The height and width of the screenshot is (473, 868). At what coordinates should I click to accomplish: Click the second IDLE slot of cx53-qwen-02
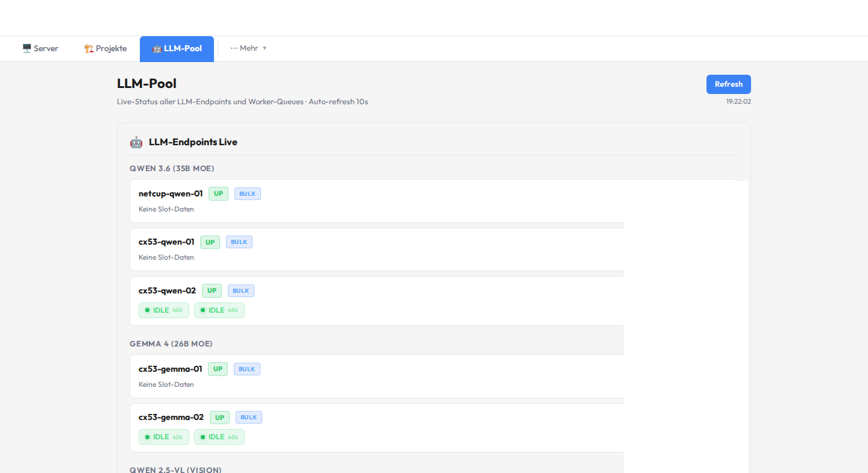click(x=219, y=310)
